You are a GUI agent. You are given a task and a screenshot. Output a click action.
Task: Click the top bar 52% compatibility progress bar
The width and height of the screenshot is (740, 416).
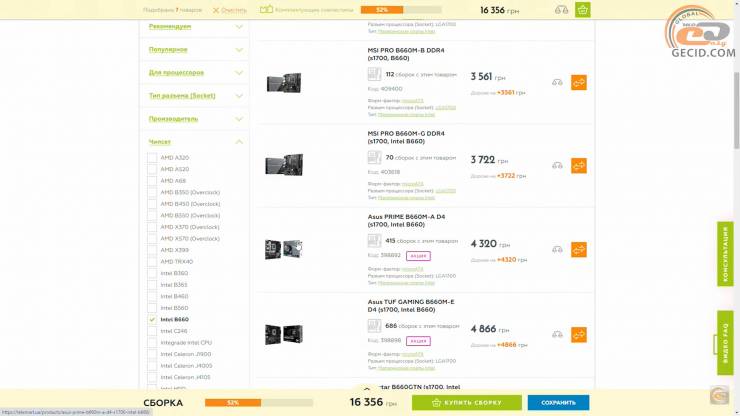pos(401,10)
